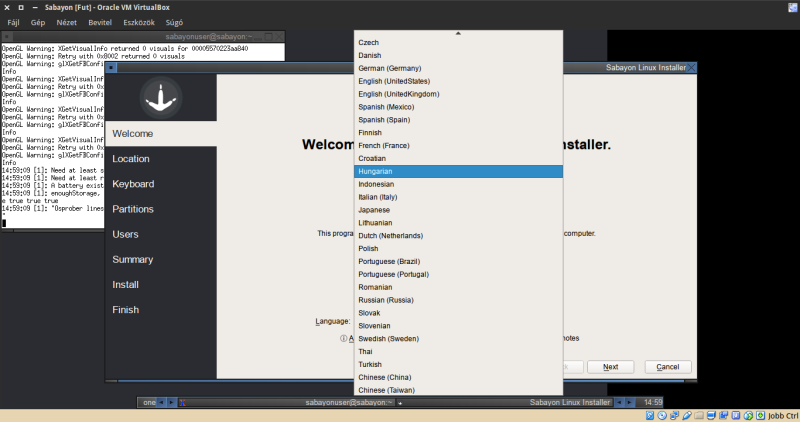Click the Cancel button in installer
Image resolution: width=800 pixels, height=422 pixels.
(x=667, y=367)
